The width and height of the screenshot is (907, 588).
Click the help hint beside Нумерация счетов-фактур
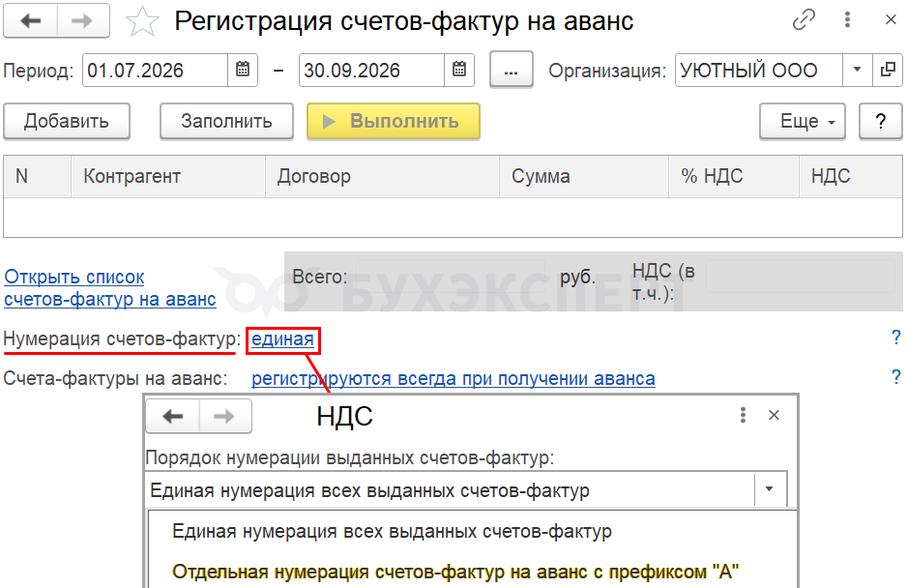(x=896, y=338)
